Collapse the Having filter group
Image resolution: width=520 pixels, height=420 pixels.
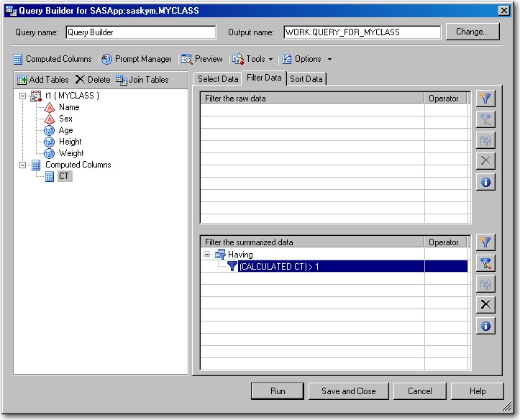(x=207, y=255)
